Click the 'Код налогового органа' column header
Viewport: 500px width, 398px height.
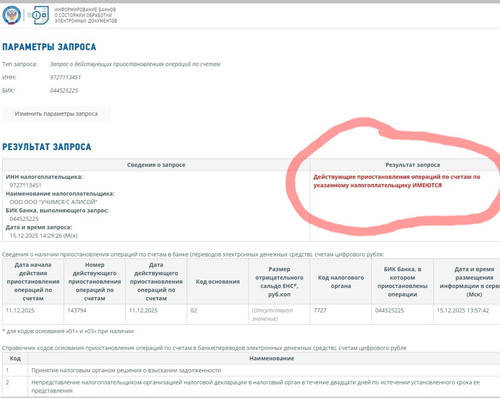(x=341, y=282)
